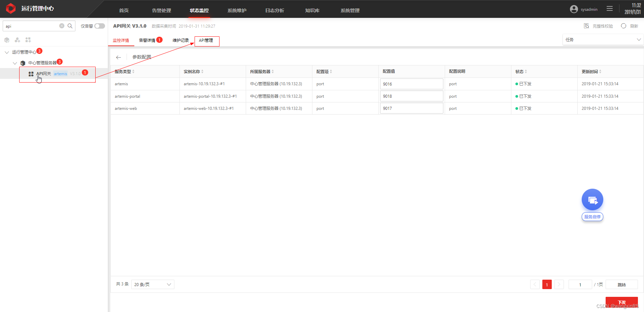Open the hamburger menu icon
The height and width of the screenshot is (312, 644).
(610, 8)
